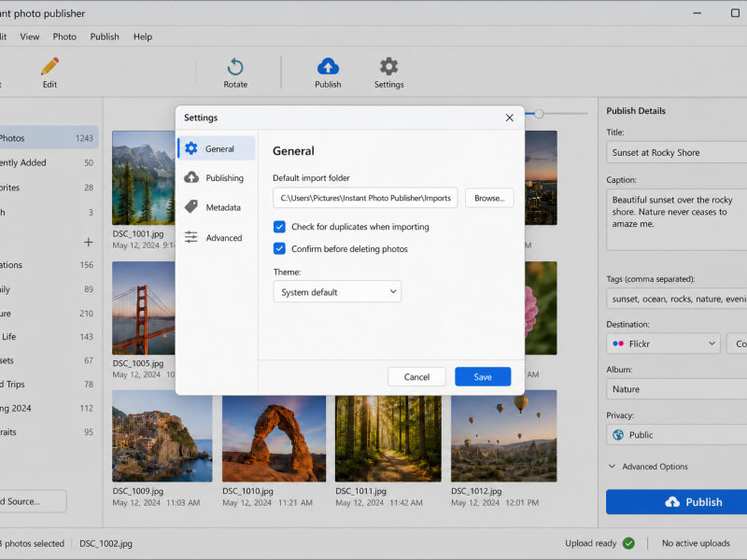The height and width of the screenshot is (560, 747).
Task: Open the Metadata settings tab
Action: (217, 207)
